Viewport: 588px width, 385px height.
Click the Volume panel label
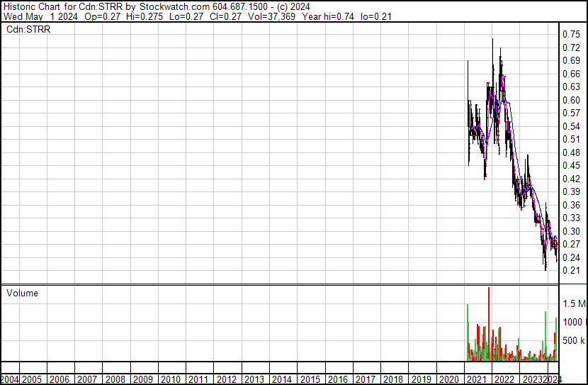[x=22, y=293]
